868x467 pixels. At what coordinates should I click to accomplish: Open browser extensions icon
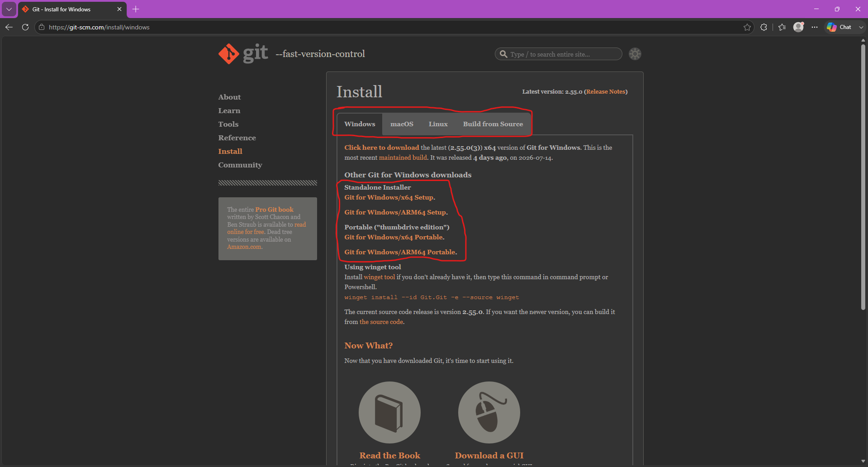coord(764,27)
